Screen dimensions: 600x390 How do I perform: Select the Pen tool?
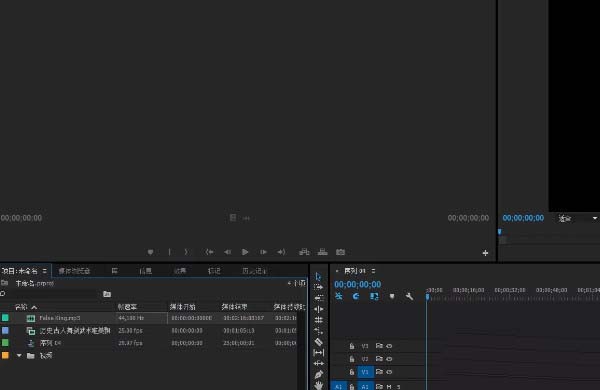pyautogui.click(x=318, y=374)
